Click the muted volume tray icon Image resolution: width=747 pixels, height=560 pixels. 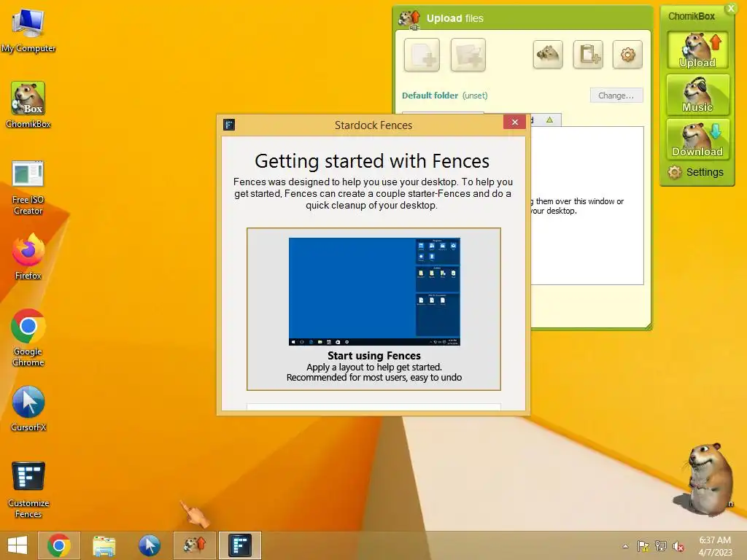tap(678, 546)
